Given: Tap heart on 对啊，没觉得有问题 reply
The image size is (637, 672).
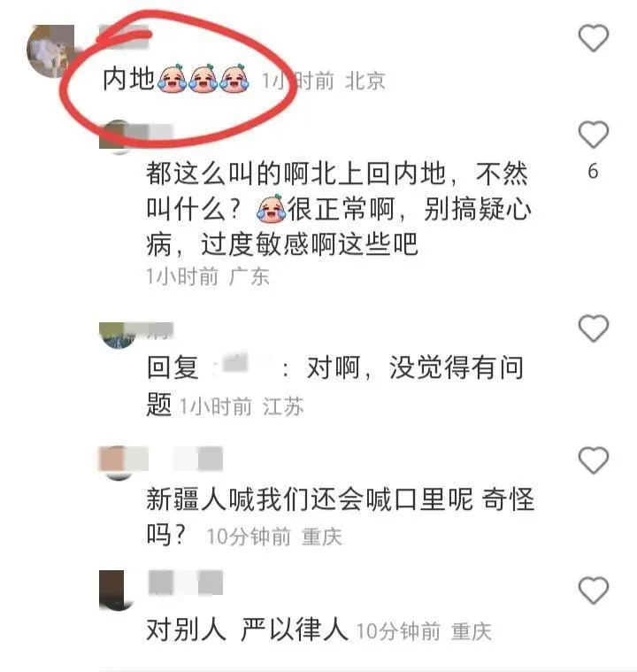Looking at the screenshot, I should click(594, 328).
